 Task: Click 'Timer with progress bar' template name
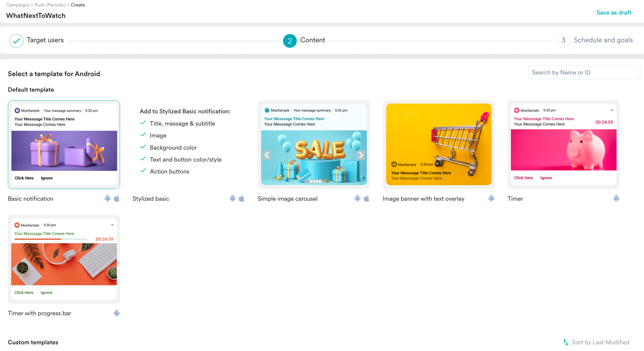coord(39,313)
